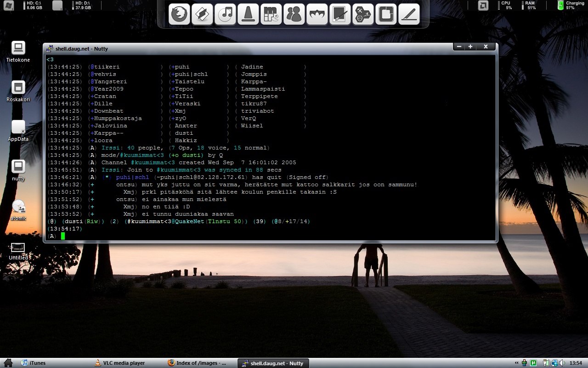This screenshot has width=588, height=368.
Task: Expand hidden system tray icons
Action: (517, 363)
